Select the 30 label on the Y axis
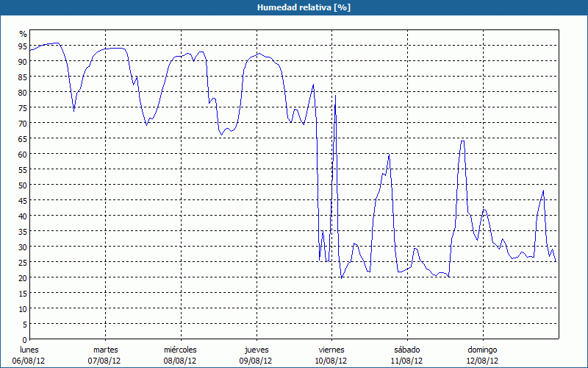 point(23,247)
